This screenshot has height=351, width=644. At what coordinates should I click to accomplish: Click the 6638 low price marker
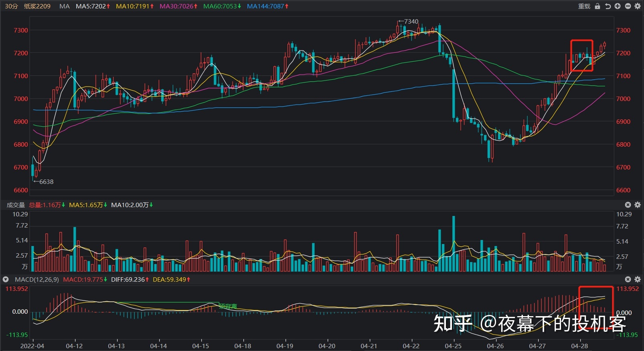pos(43,182)
